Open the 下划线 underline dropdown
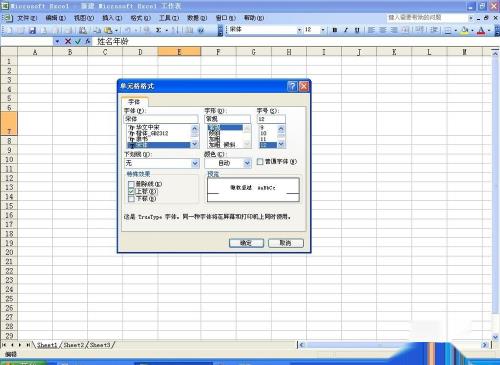The height and width of the screenshot is (365, 500). point(195,163)
